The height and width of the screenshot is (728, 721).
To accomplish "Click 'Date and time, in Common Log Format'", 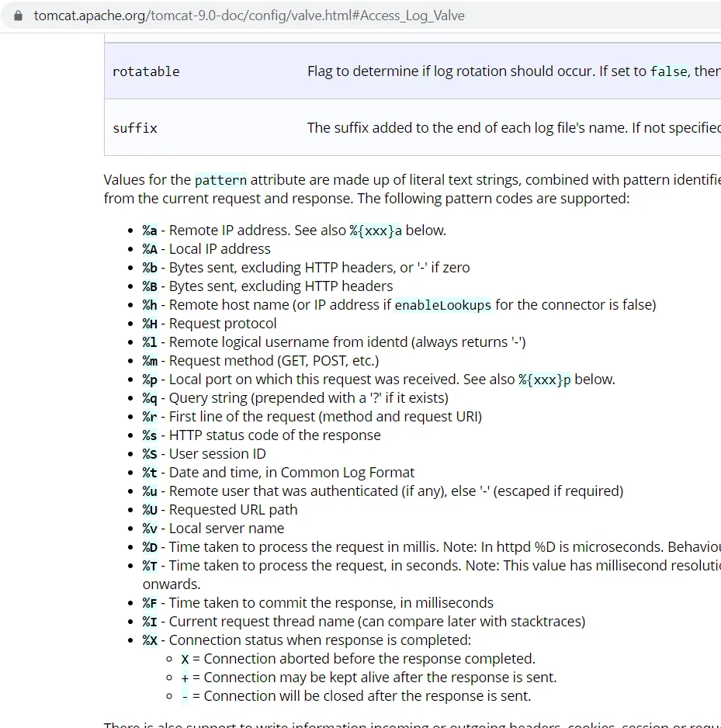I will [x=292, y=473].
